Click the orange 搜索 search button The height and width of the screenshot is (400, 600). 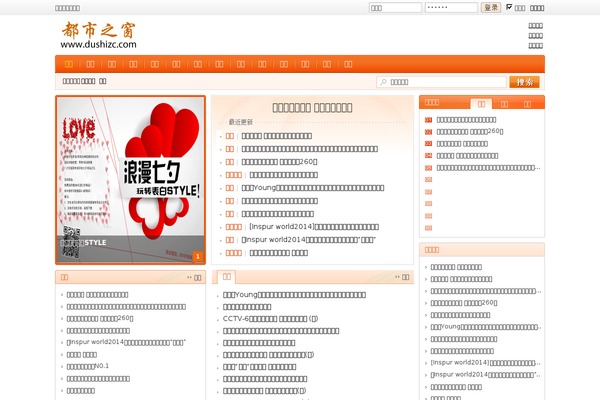(524, 82)
